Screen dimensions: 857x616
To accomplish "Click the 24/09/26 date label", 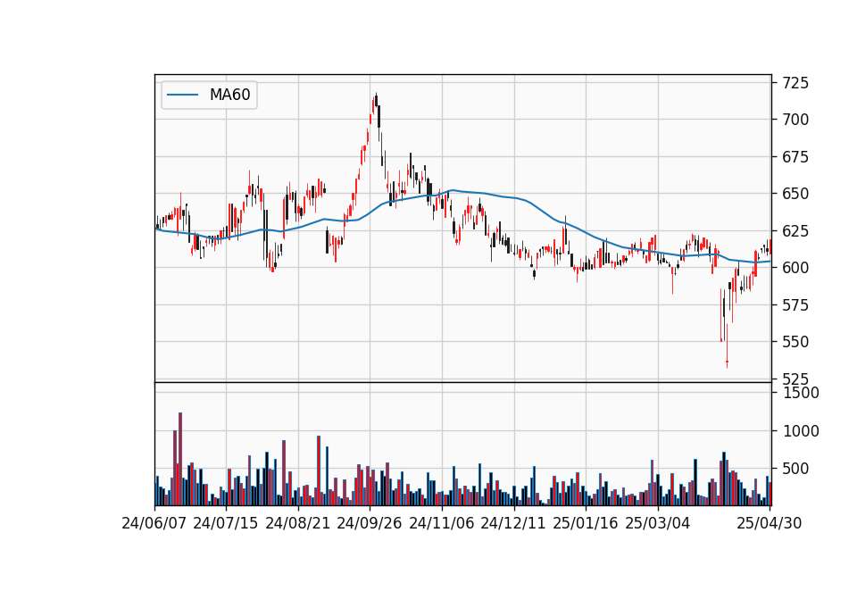I will 369,523.
